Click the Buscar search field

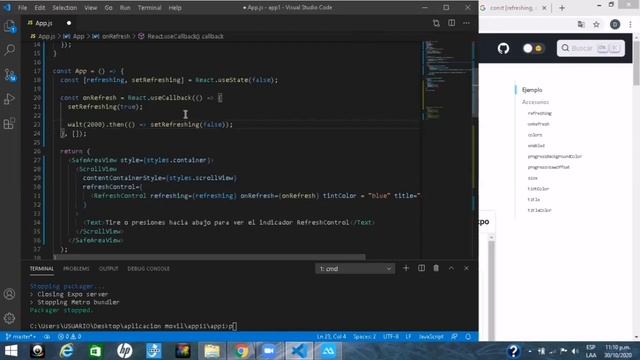pyautogui.click(x=591, y=48)
